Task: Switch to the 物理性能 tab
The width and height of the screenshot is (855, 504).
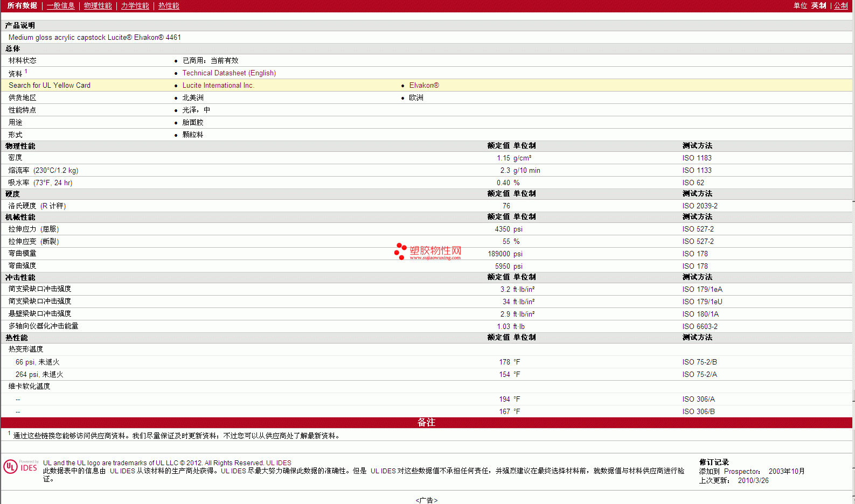Action: click(x=98, y=6)
